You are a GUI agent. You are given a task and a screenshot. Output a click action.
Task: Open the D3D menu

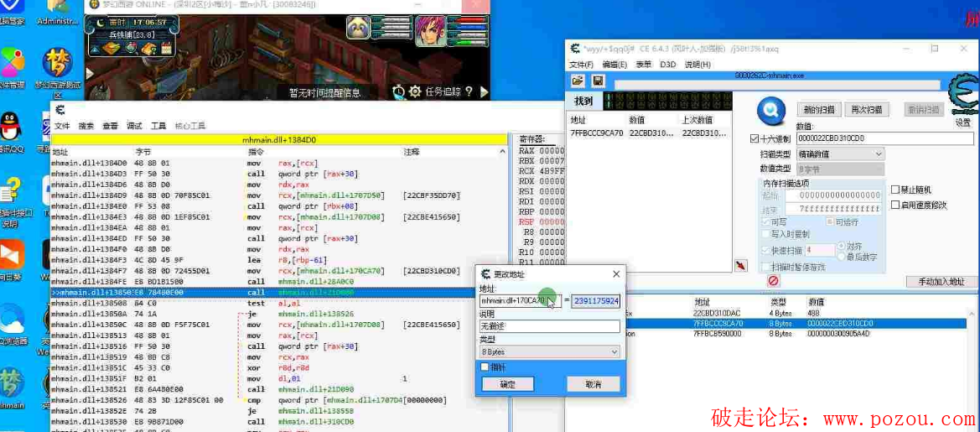click(668, 65)
